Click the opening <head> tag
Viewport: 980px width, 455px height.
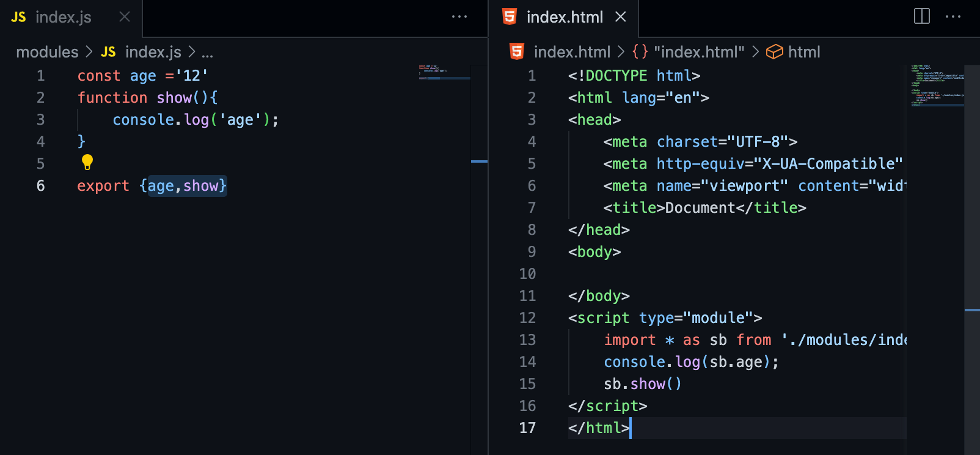point(594,119)
